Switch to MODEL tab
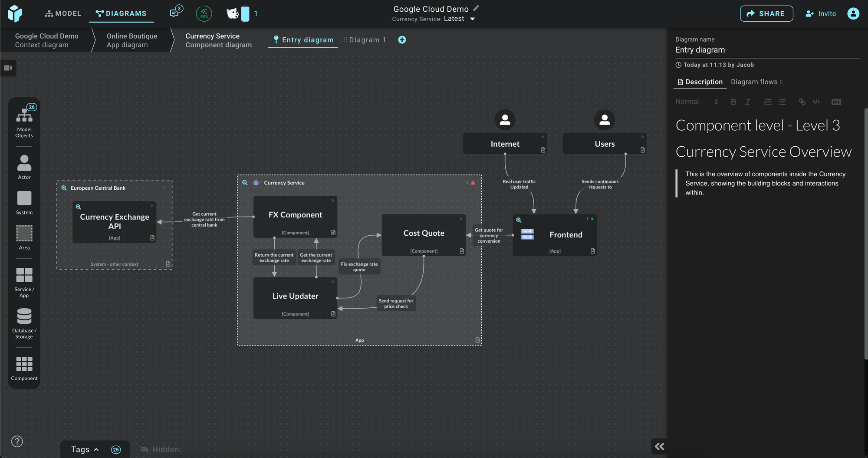 [x=63, y=13]
